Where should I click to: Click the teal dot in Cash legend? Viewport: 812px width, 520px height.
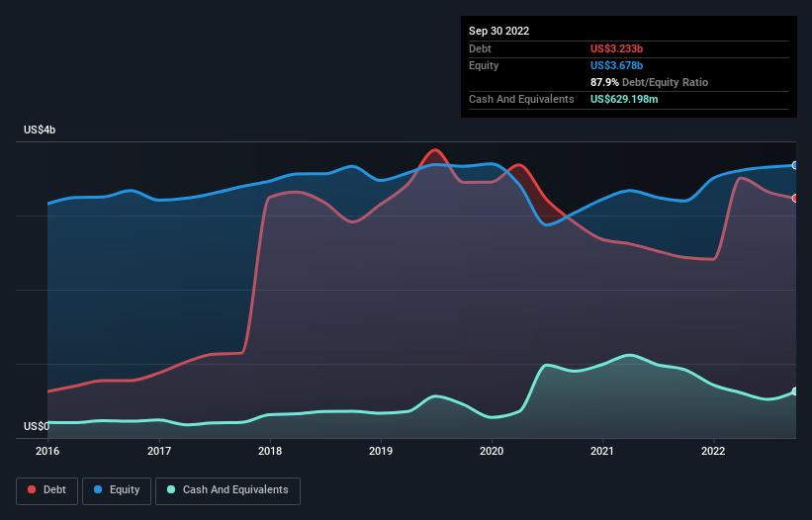pyautogui.click(x=172, y=490)
